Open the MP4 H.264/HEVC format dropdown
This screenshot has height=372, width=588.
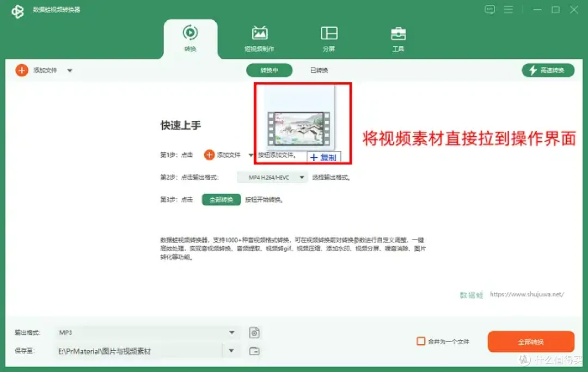pos(272,178)
